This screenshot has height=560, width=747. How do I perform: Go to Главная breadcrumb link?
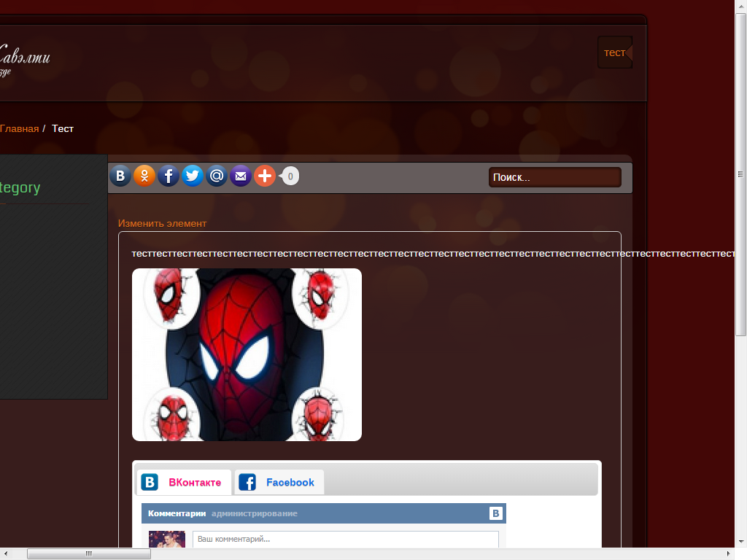[x=20, y=128]
